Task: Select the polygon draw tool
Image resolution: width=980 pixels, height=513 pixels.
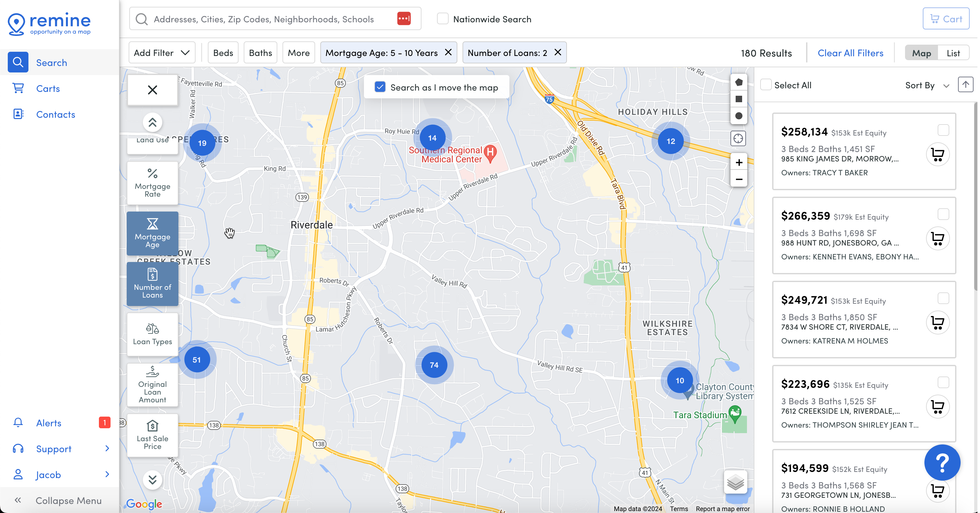Action: coord(739,82)
